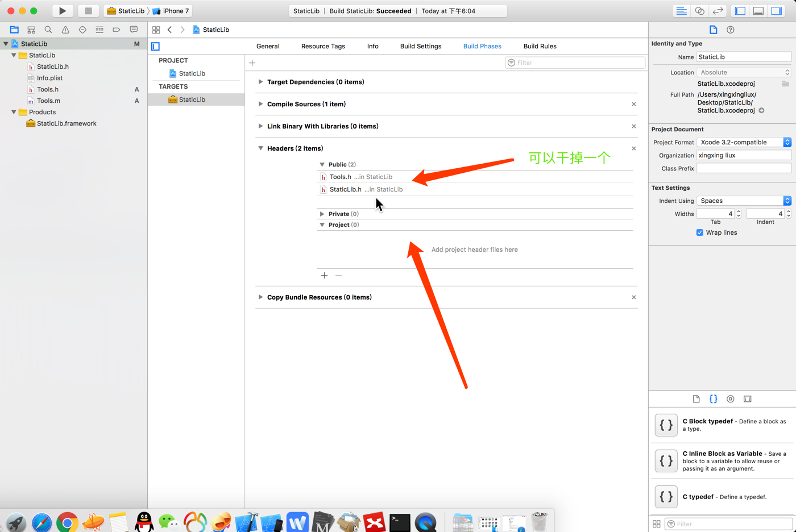Add a header file with plus button
Viewport: 796px width, 532px height.
[x=324, y=275]
